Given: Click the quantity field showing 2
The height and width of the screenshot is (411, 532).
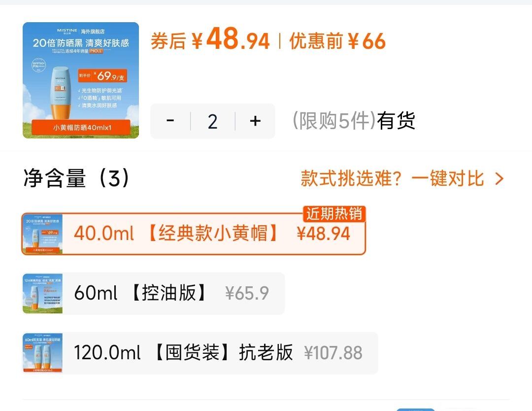Looking at the screenshot, I should tap(213, 121).
